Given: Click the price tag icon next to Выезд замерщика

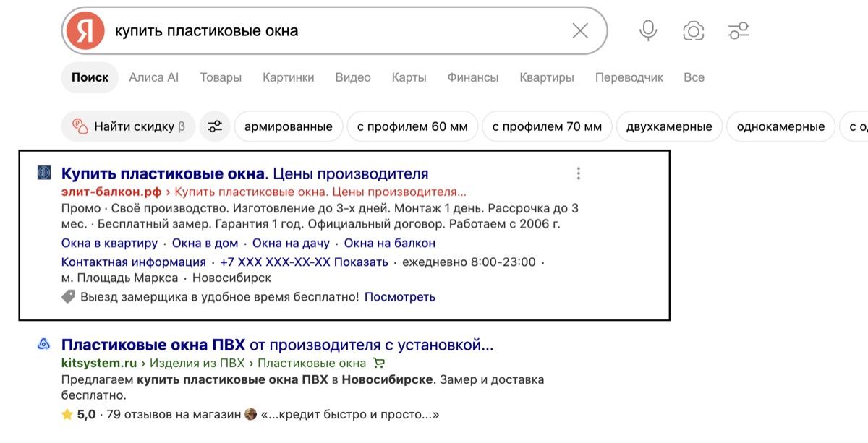Looking at the screenshot, I should coord(68,296).
